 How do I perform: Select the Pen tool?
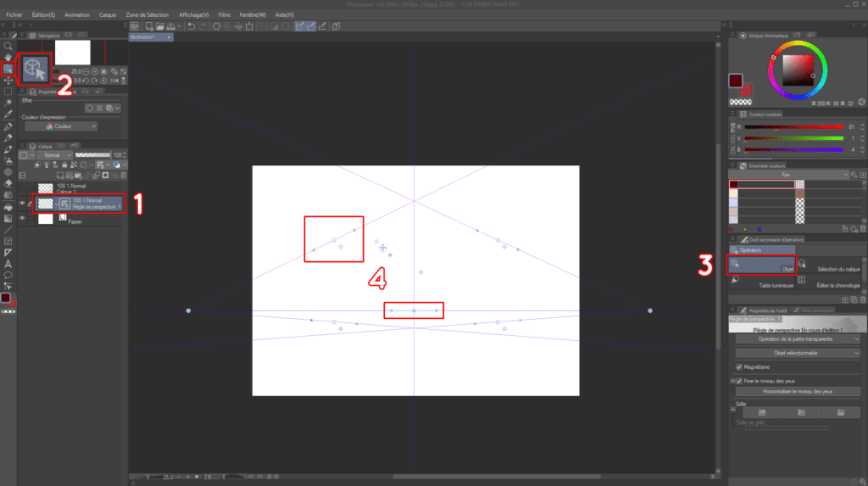pyautogui.click(x=8, y=126)
